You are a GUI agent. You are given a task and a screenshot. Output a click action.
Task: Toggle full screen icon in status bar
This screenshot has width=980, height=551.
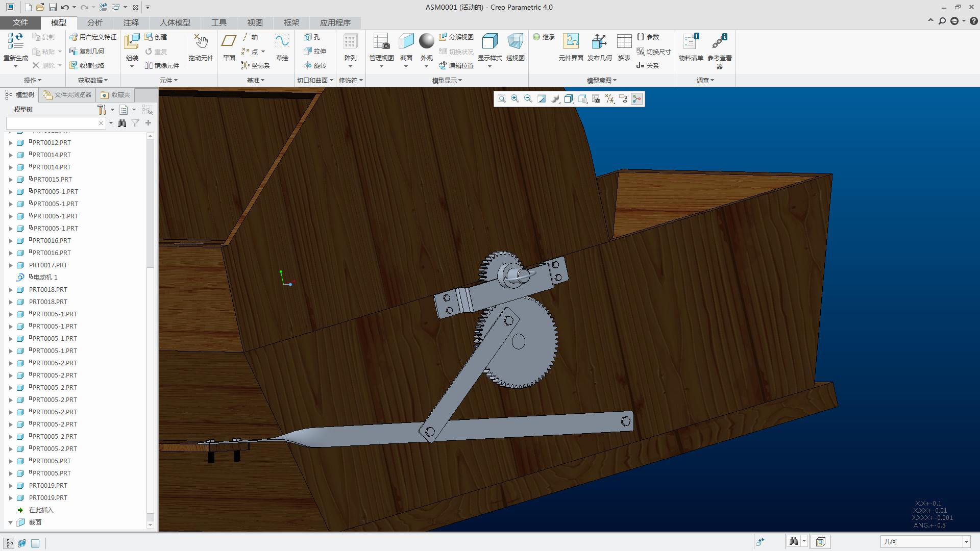[35, 543]
